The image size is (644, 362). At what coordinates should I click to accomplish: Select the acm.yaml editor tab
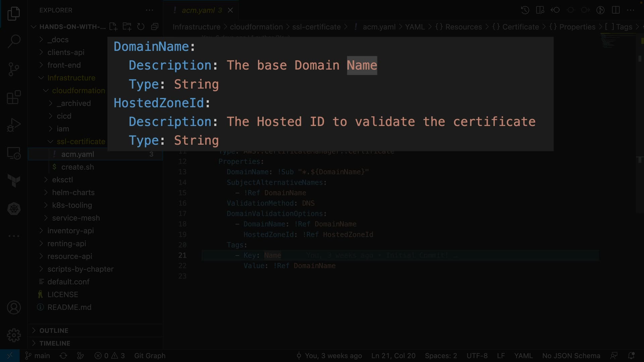(198, 10)
